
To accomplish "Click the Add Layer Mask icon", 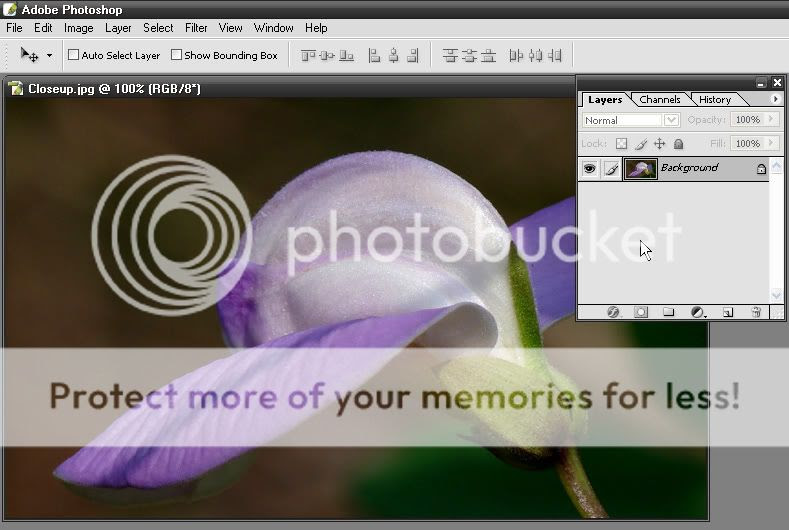I will pyautogui.click(x=641, y=312).
